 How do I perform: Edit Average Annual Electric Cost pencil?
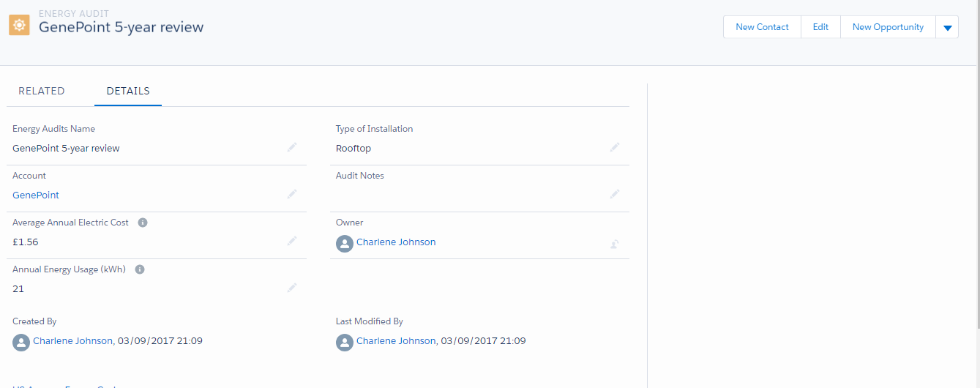click(x=292, y=241)
